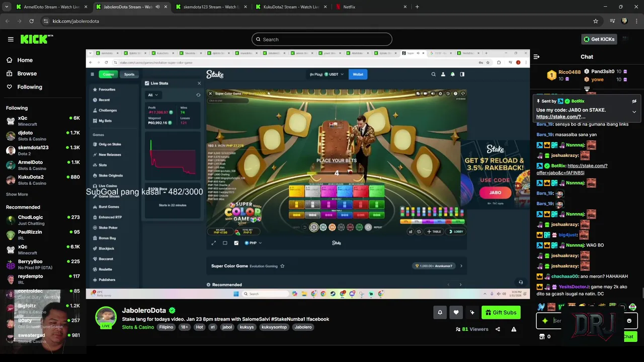The width and height of the screenshot is (644, 362).
Task: Switch to KukuDota2 Stream browser tab
Action: 291,7
